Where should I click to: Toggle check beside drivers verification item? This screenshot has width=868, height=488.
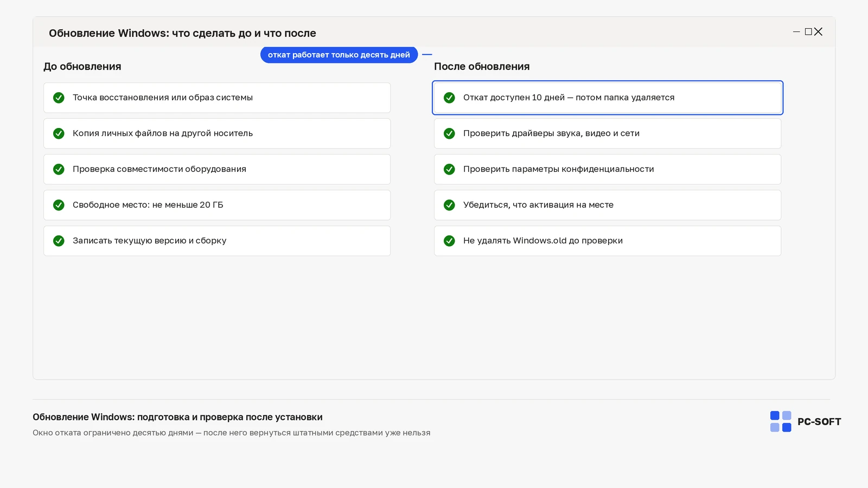(449, 133)
